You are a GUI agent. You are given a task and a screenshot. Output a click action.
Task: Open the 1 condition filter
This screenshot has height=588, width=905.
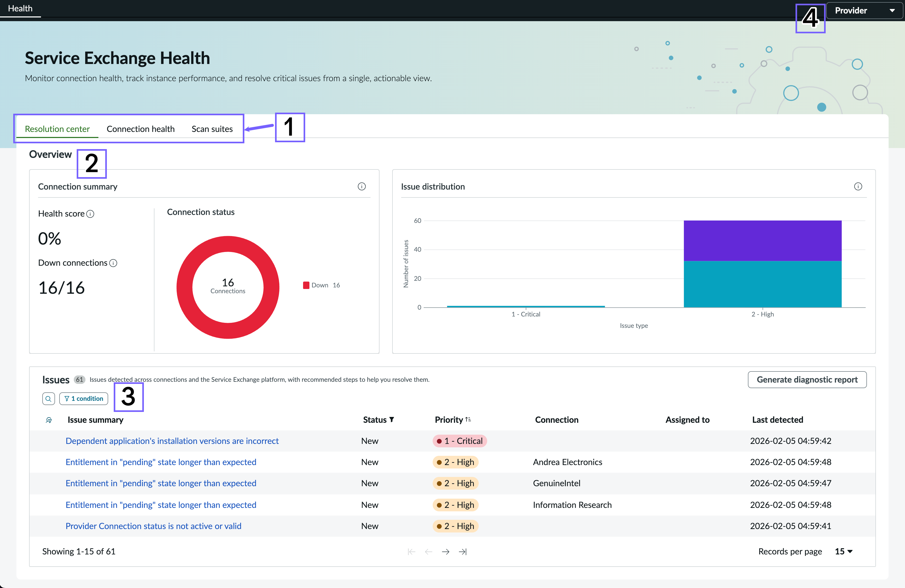coord(84,399)
